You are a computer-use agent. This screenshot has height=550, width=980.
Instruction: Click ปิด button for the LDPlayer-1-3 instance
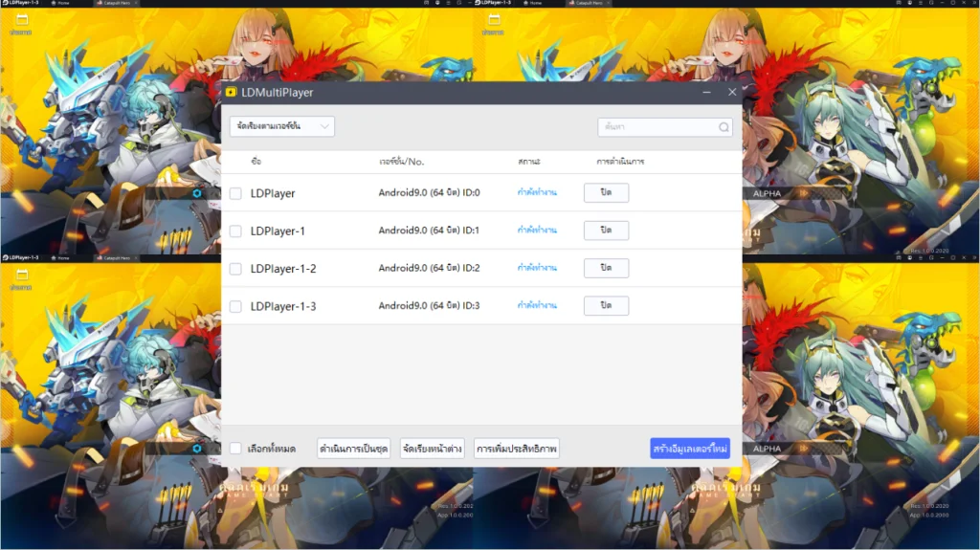tap(606, 305)
